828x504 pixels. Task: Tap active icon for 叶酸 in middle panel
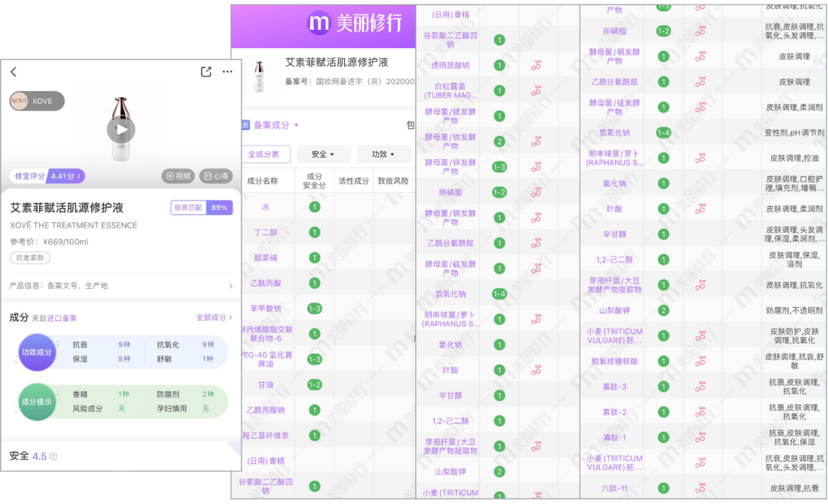pyautogui.click(x=537, y=370)
